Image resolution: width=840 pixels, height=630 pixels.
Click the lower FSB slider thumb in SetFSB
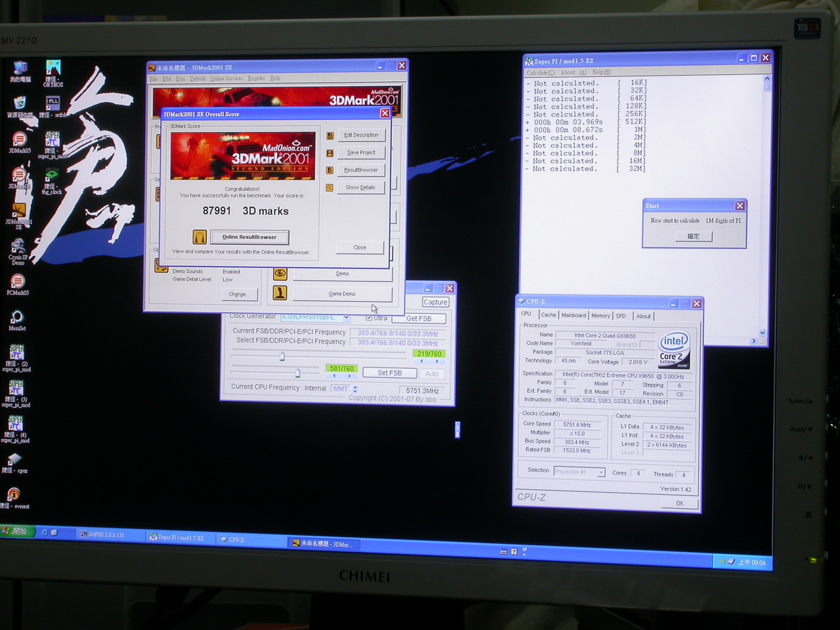298,373
